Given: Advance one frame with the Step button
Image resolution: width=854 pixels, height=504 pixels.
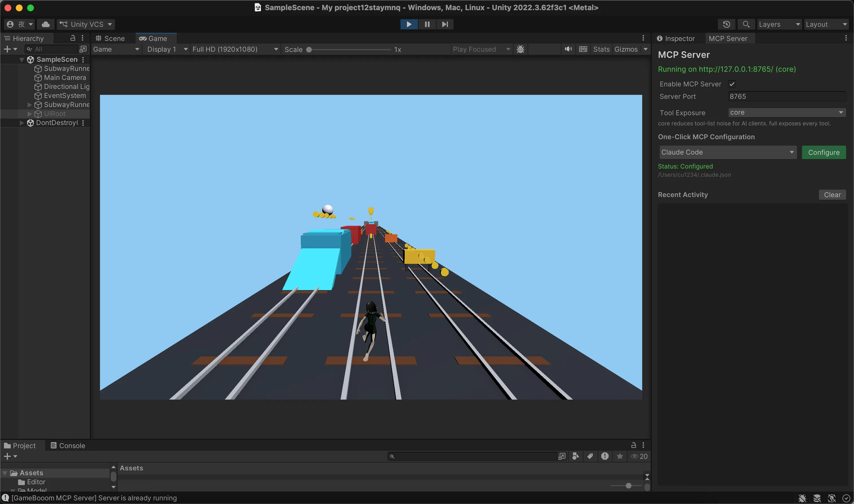Looking at the screenshot, I should tap(445, 24).
